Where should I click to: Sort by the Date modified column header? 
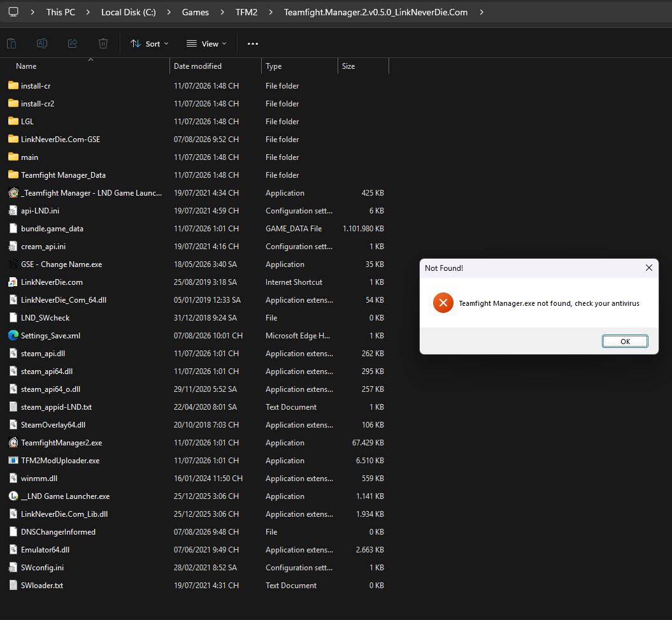point(197,66)
